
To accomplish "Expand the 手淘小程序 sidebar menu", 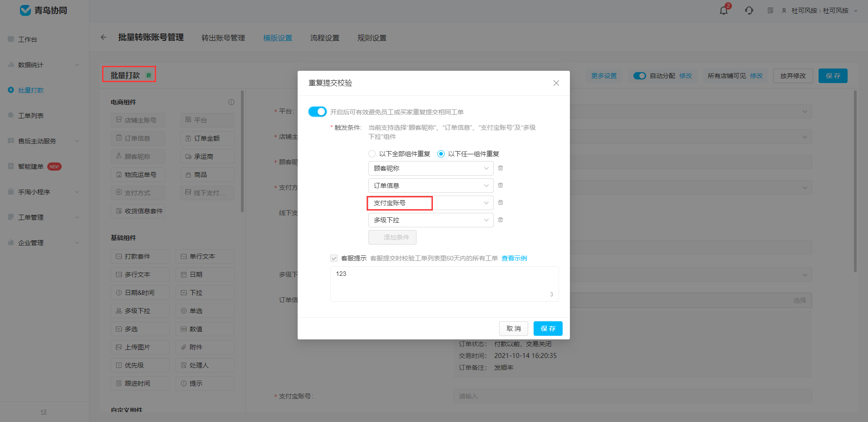I will [x=44, y=192].
